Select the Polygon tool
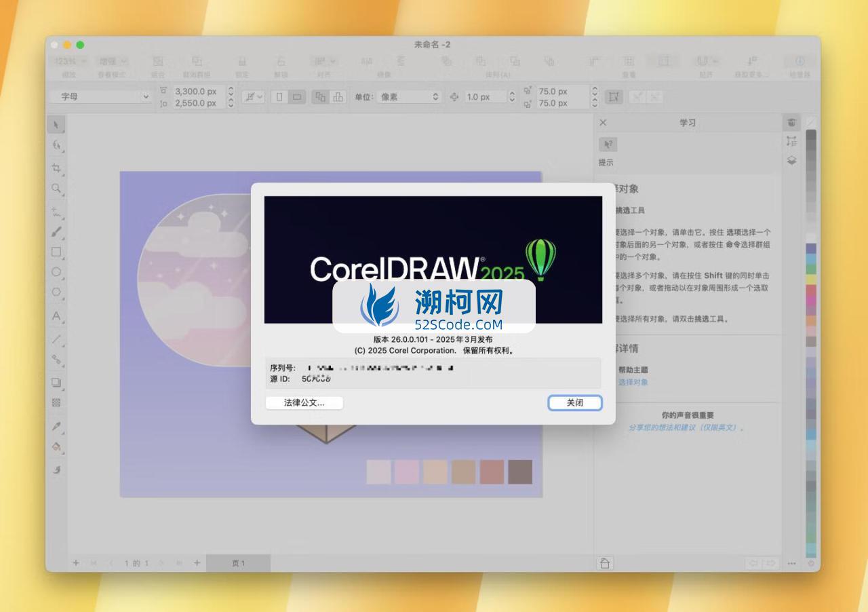This screenshot has width=868, height=612. [56, 292]
